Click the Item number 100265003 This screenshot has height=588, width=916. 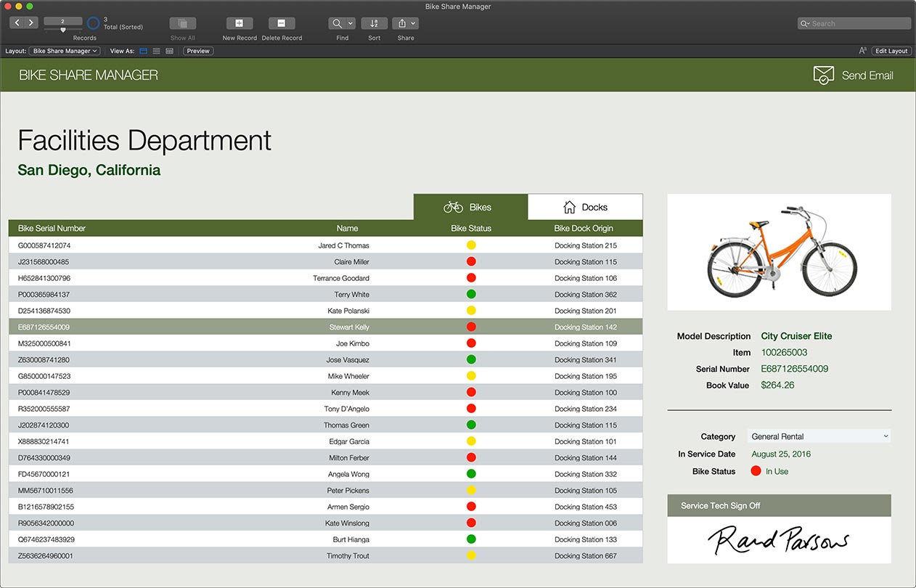784,352
